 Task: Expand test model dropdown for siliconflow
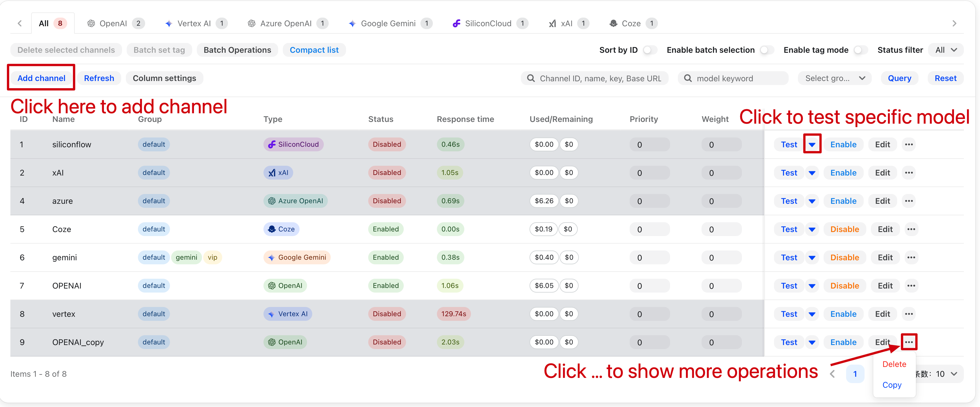click(812, 144)
